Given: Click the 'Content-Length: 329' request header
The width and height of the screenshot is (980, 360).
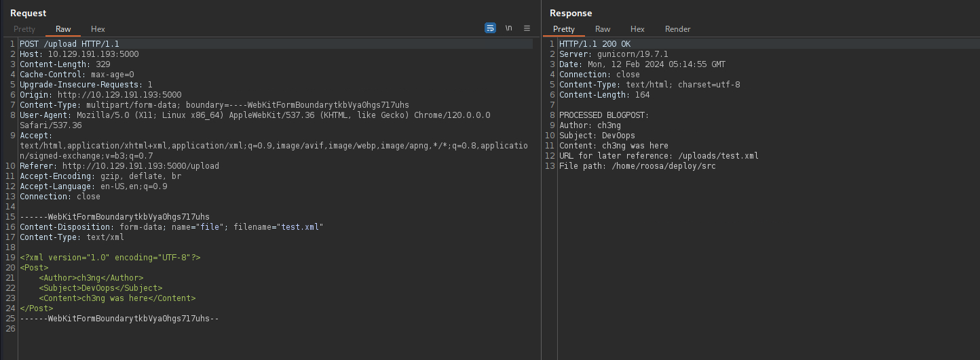Looking at the screenshot, I should point(65,64).
